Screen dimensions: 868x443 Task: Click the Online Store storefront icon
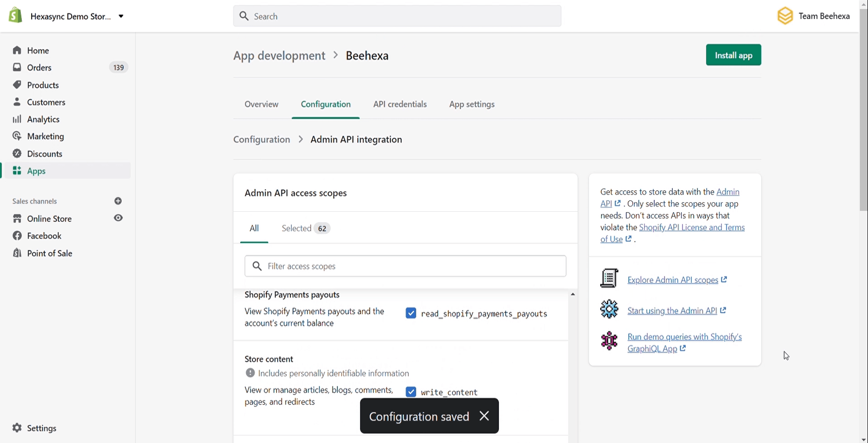tap(17, 218)
